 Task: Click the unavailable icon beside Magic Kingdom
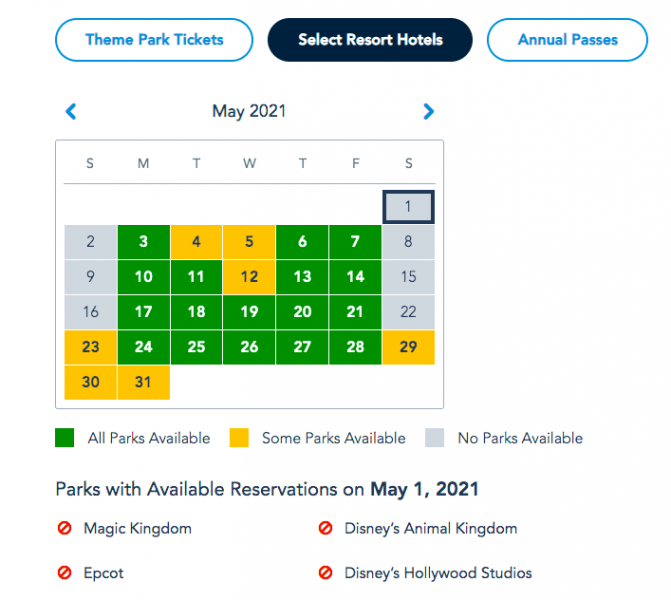tap(65, 528)
